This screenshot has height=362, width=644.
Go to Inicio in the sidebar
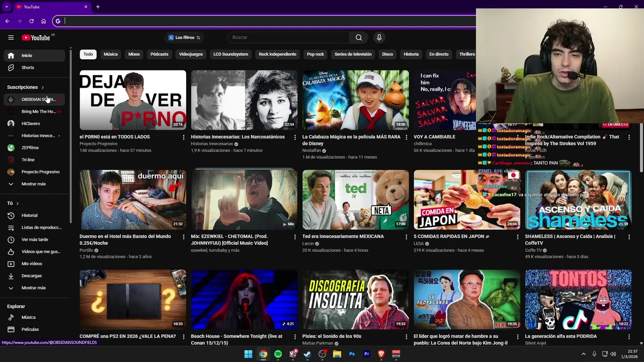(x=34, y=55)
